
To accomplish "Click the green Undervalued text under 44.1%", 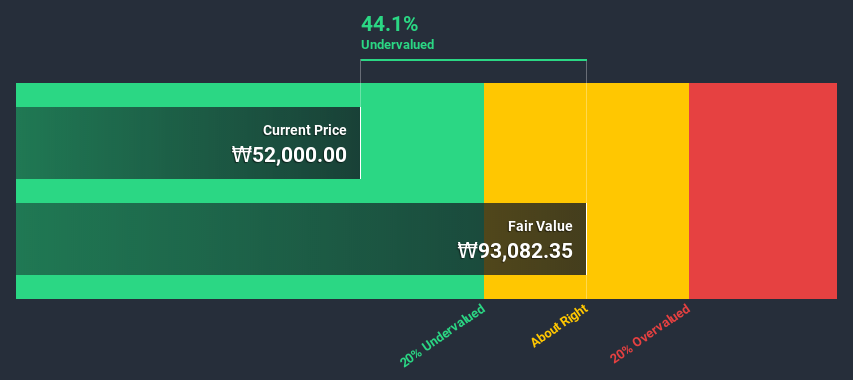I will click(398, 45).
